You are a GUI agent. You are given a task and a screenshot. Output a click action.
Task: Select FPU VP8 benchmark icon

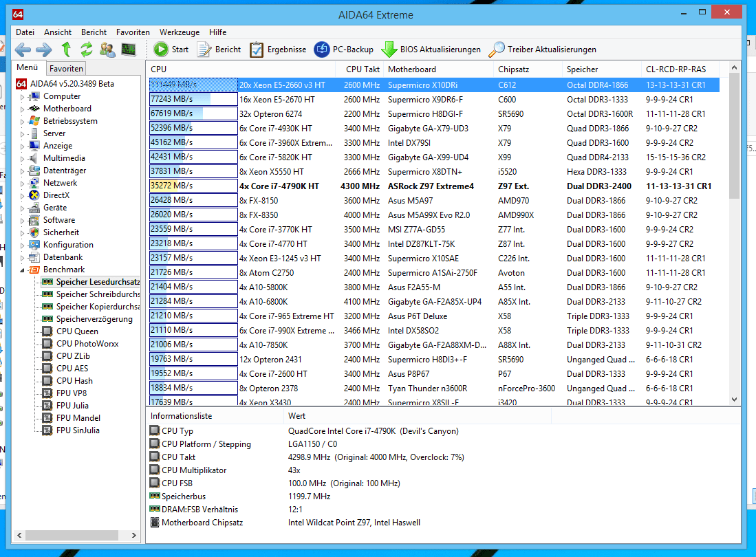coord(47,393)
